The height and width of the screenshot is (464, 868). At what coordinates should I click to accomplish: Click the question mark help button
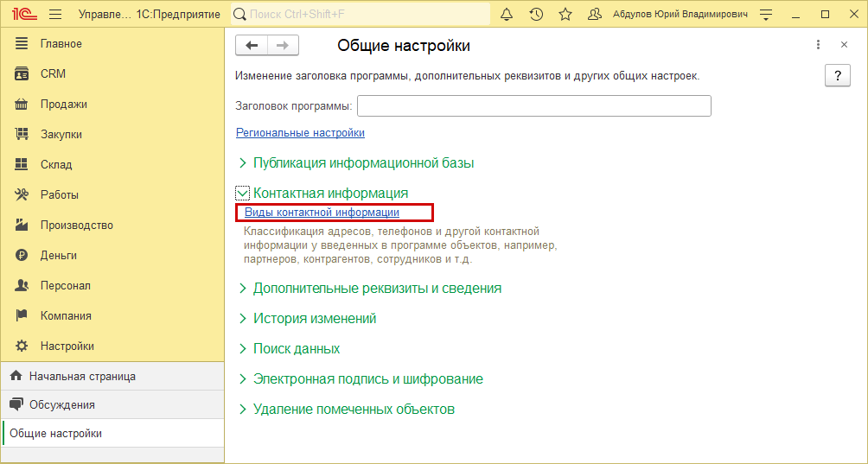point(837,76)
